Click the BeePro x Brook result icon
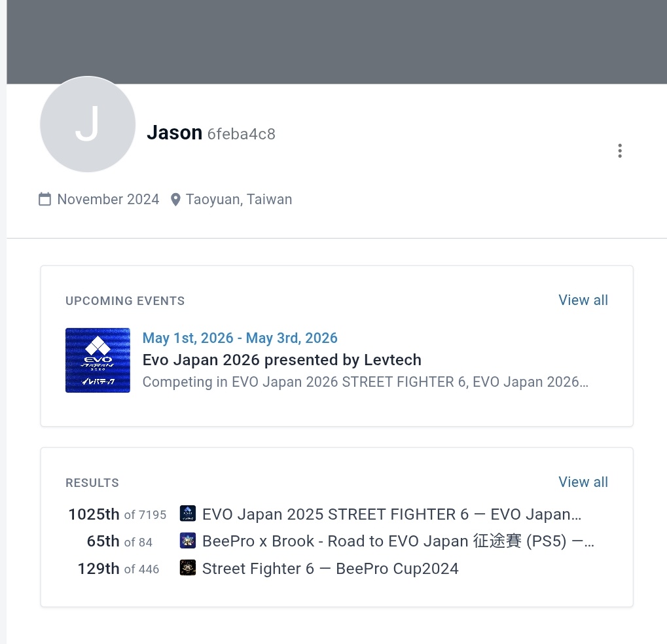667x644 pixels. click(x=188, y=540)
